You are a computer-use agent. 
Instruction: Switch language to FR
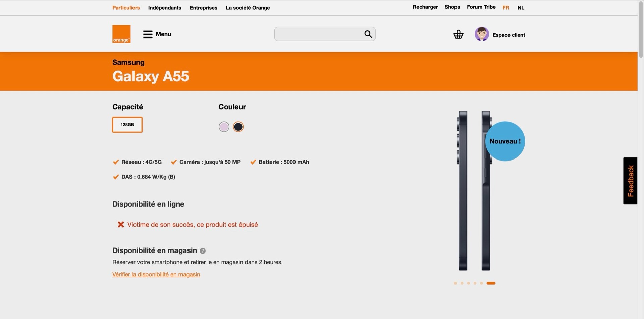[x=506, y=8]
